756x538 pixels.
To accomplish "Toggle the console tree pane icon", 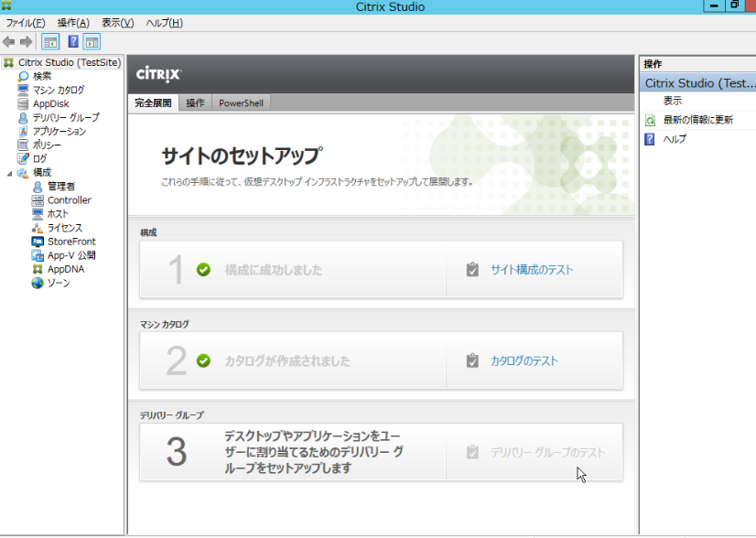I will [x=50, y=42].
